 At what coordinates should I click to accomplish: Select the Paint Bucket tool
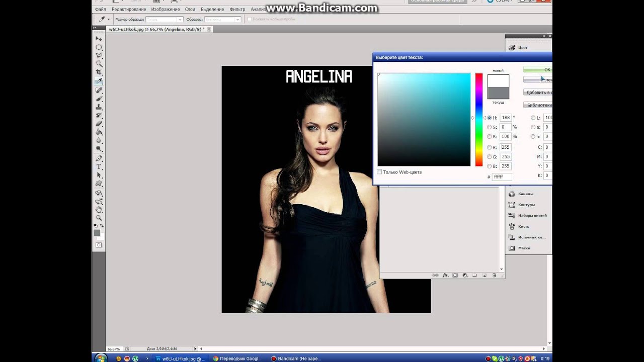[99, 132]
